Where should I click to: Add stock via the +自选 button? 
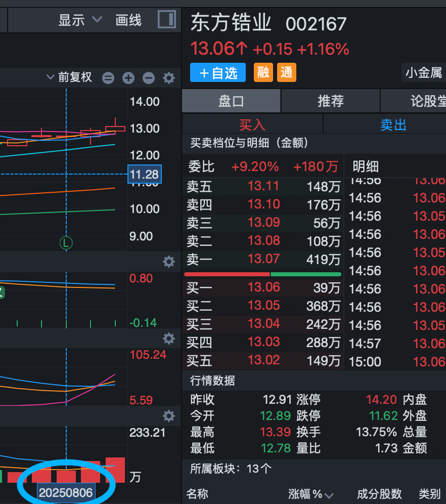click(218, 73)
